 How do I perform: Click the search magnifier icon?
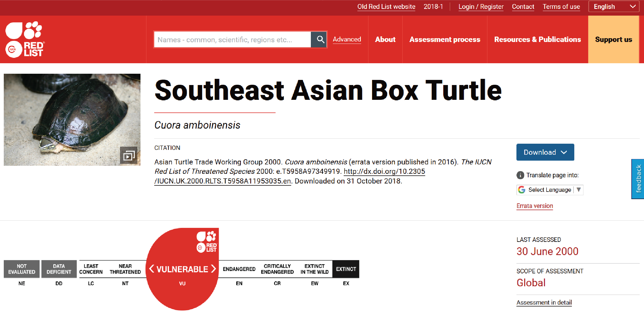(x=320, y=40)
